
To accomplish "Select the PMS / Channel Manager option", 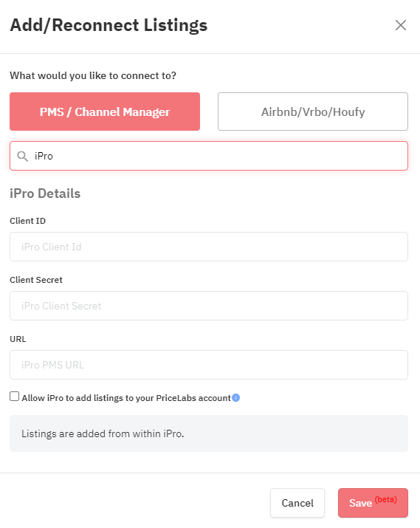I will point(105,112).
